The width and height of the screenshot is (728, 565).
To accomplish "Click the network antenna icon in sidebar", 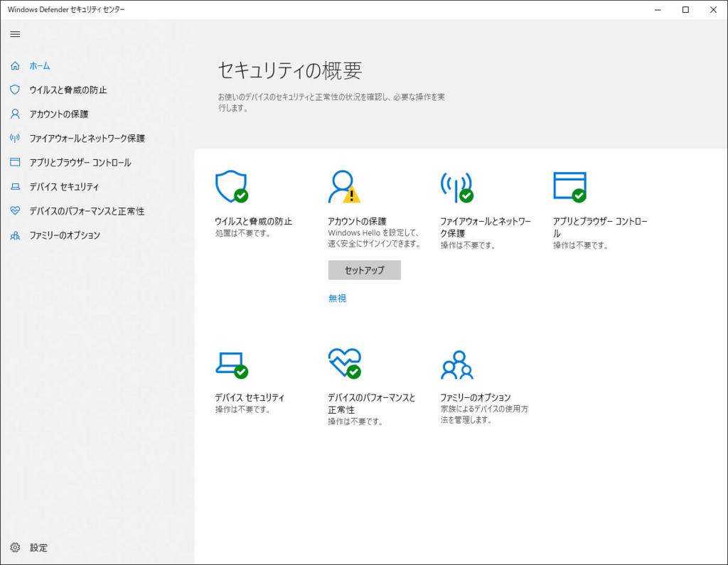I will (15, 138).
